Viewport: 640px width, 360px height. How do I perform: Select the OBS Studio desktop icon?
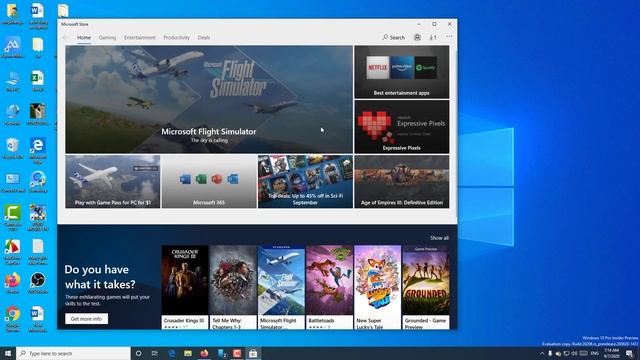(38, 283)
